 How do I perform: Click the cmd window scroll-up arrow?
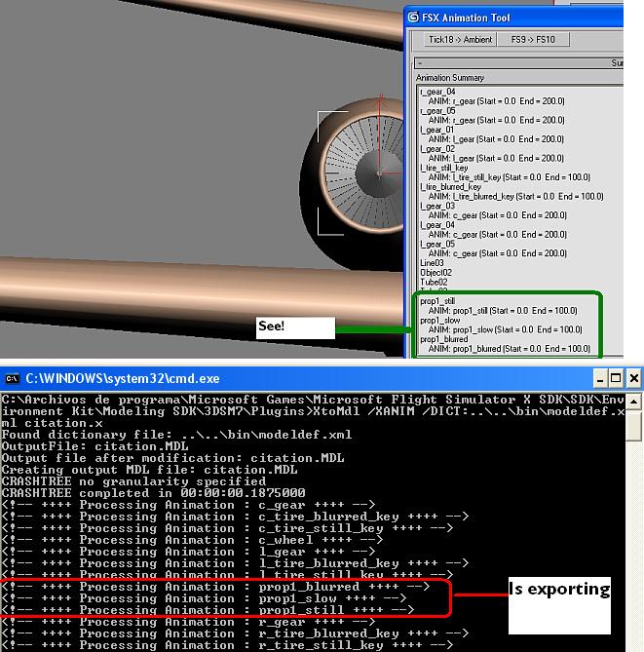[633, 402]
